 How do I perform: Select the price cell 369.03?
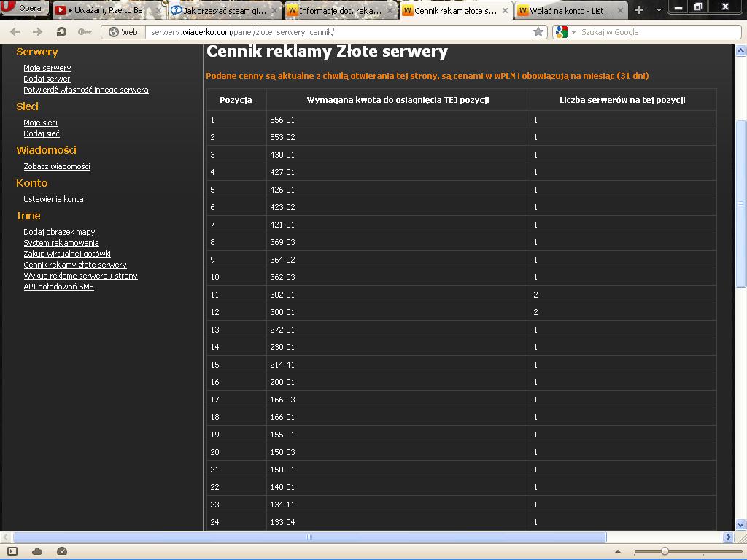(x=398, y=242)
